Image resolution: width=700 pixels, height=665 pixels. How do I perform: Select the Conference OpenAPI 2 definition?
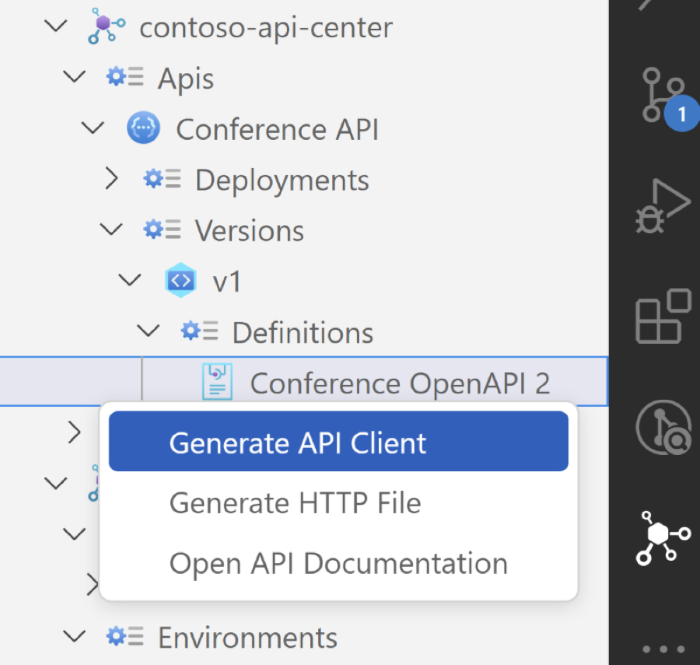(x=304, y=382)
